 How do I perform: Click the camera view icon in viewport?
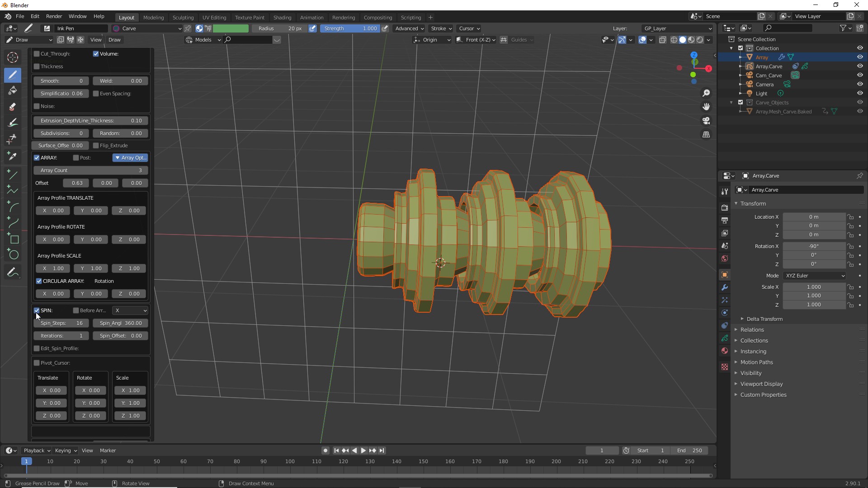(x=706, y=121)
